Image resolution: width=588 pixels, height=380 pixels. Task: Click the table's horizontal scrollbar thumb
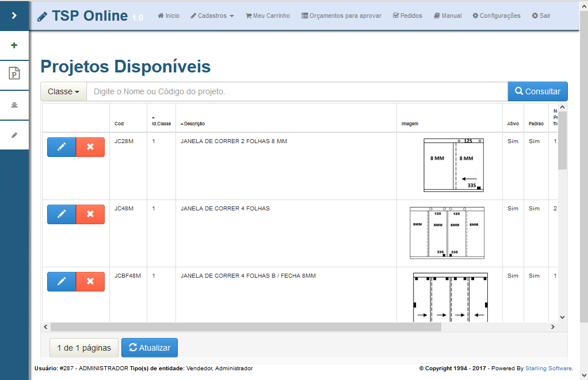(x=246, y=327)
